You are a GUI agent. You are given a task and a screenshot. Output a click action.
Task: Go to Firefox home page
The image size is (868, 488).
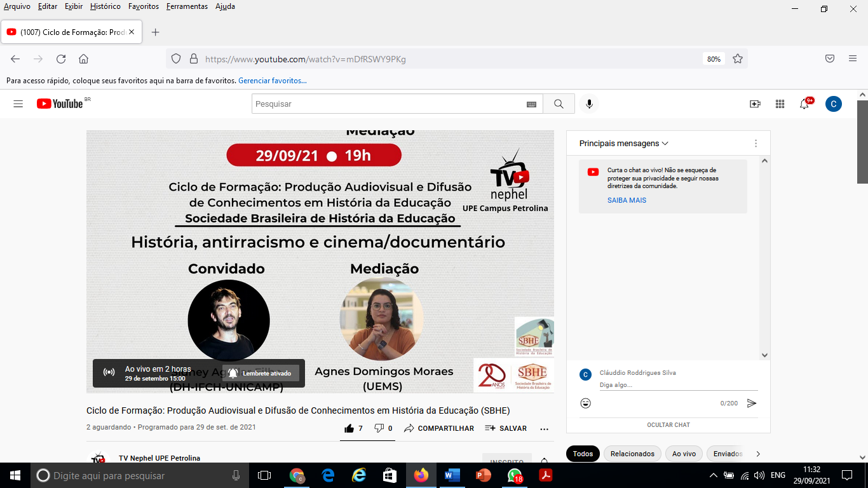coord(83,59)
